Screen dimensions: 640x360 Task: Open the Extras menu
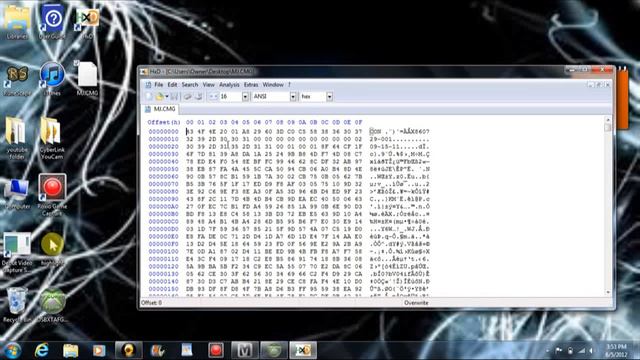coord(251,85)
